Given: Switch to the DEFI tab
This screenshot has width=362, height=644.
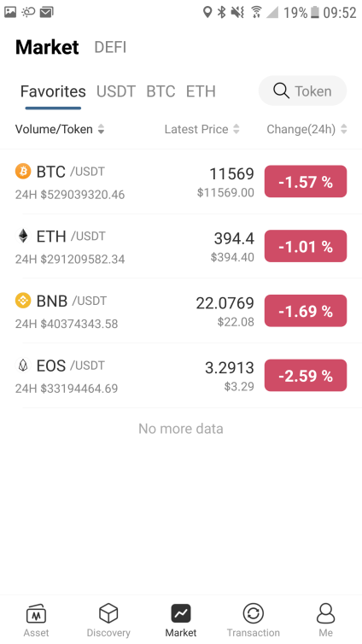Looking at the screenshot, I should pos(110,47).
